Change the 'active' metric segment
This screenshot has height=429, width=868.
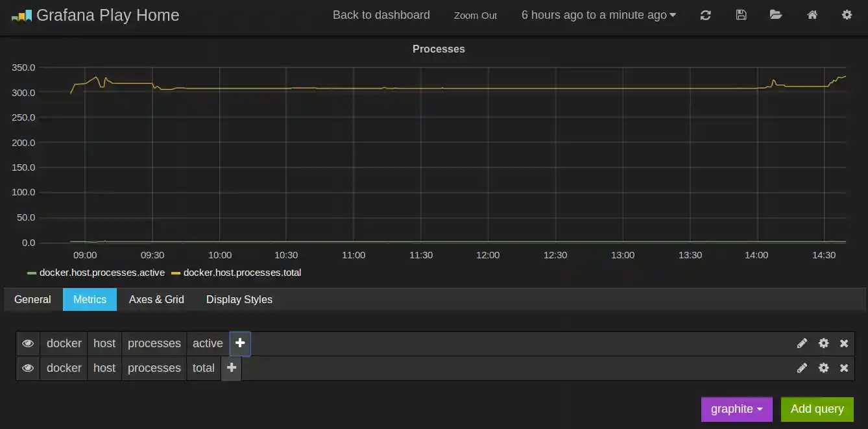tap(208, 343)
